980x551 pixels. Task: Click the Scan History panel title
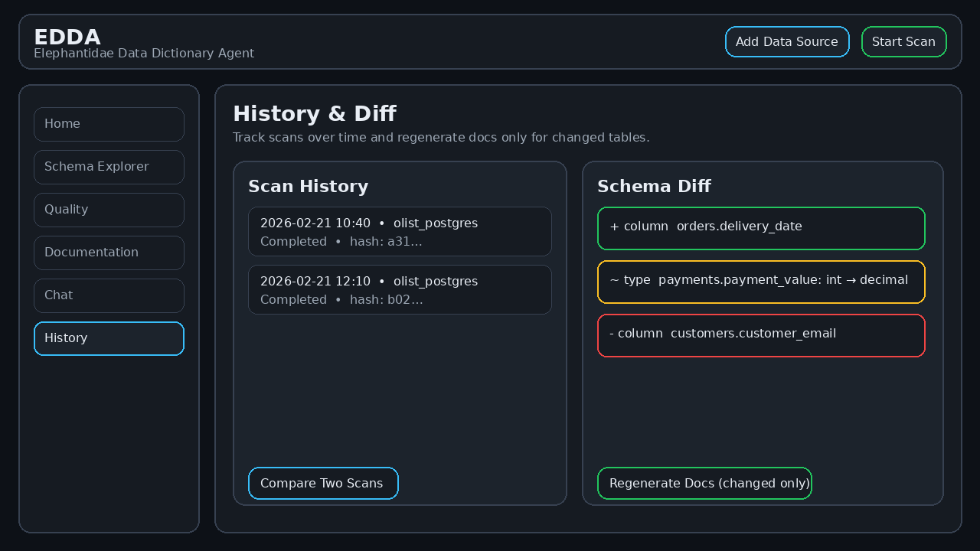308,186
